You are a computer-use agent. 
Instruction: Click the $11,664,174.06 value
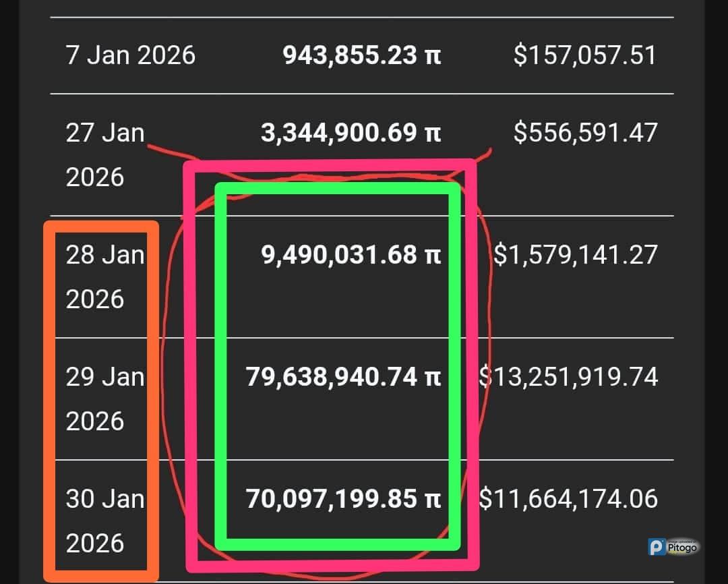568,500
